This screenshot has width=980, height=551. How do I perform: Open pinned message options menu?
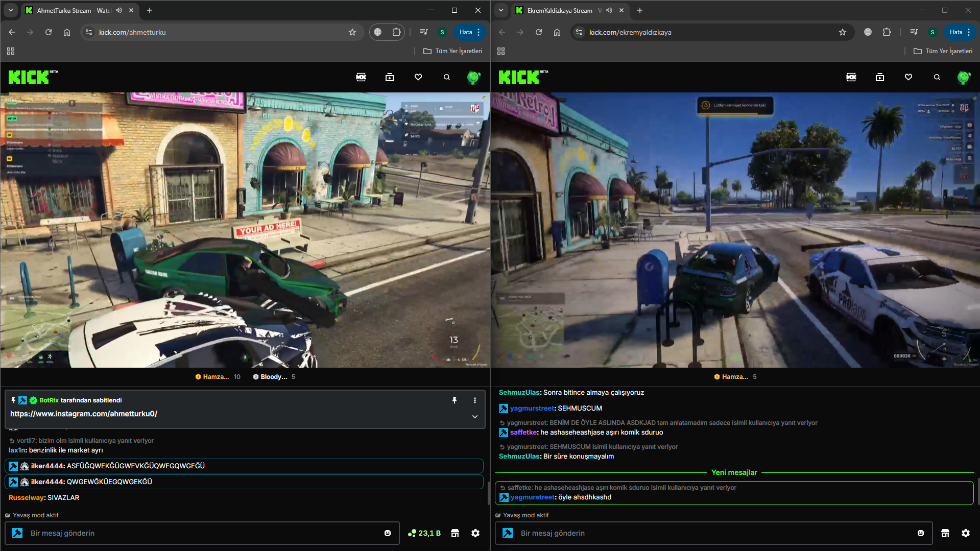click(x=475, y=400)
